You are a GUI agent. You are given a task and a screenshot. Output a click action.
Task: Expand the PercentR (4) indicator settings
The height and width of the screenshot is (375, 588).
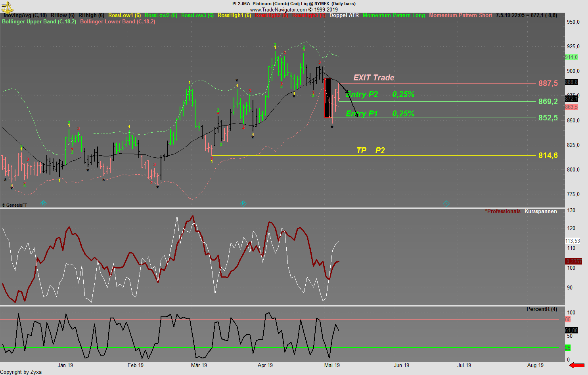[541, 309]
